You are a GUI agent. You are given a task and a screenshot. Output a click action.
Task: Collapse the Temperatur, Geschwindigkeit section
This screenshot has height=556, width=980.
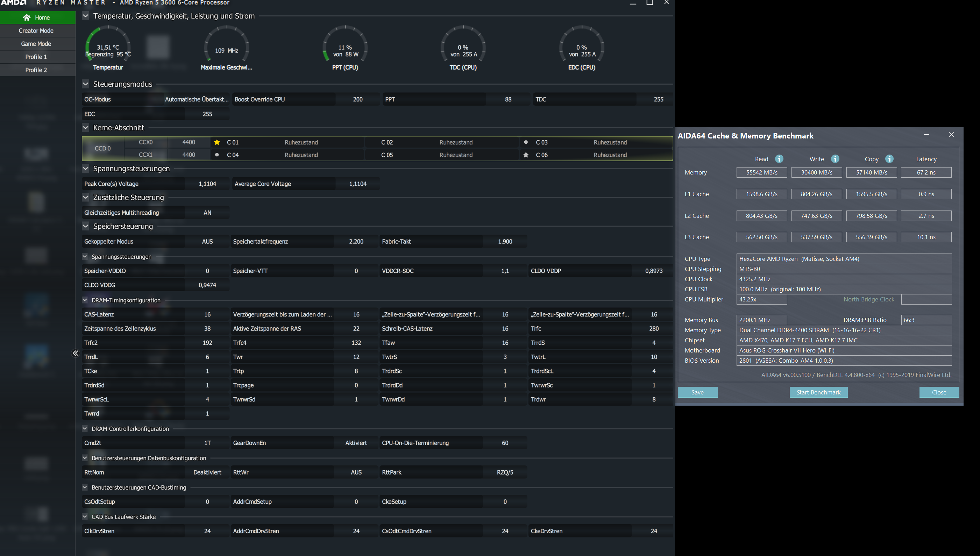pyautogui.click(x=86, y=16)
